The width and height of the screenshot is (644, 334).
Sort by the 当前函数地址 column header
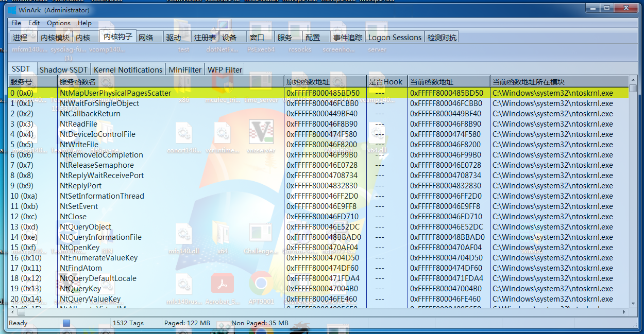[x=449, y=81]
